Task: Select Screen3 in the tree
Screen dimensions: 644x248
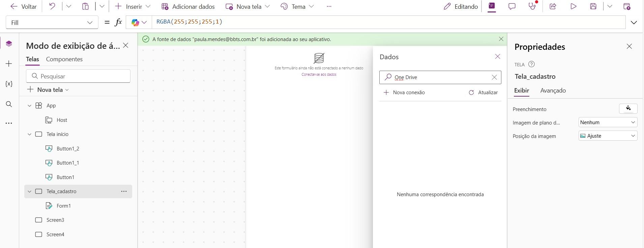Action: [55, 220]
